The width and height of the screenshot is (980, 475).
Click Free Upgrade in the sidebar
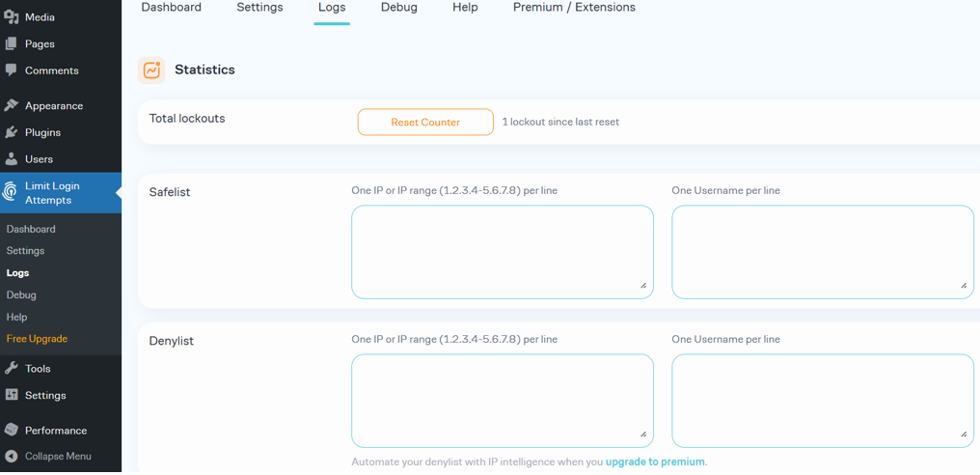(x=37, y=339)
